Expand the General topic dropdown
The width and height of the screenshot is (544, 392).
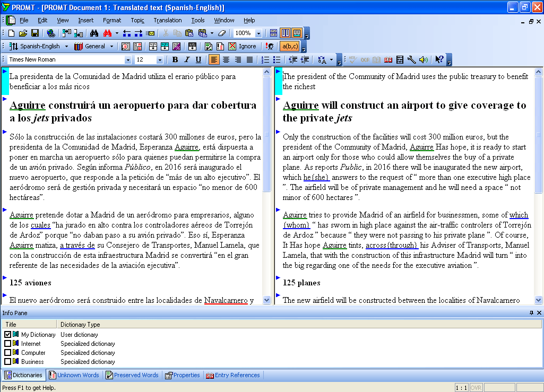point(111,46)
